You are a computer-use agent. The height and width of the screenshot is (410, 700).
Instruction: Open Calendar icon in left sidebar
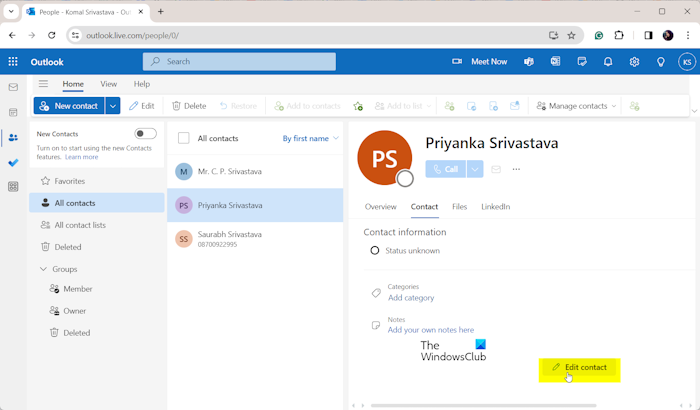(x=13, y=113)
